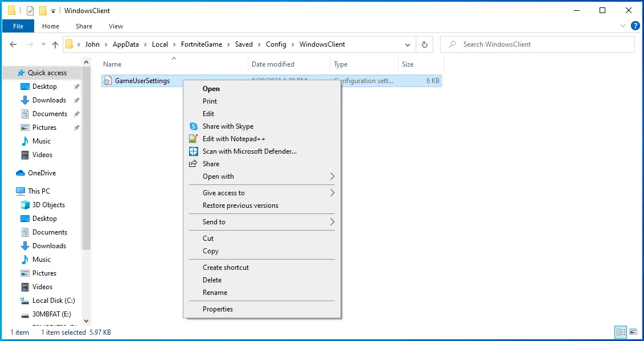Click the This PC monitor icon
This screenshot has height=341, width=644.
click(x=20, y=191)
